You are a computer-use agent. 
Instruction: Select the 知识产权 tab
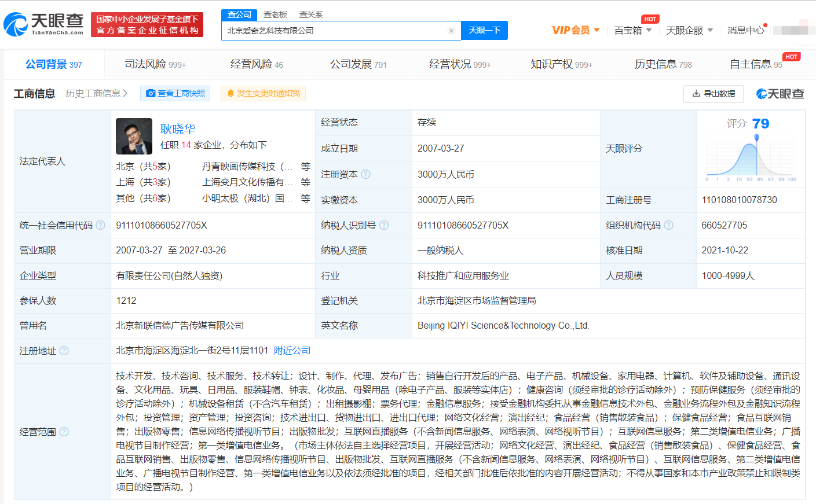tap(562, 64)
